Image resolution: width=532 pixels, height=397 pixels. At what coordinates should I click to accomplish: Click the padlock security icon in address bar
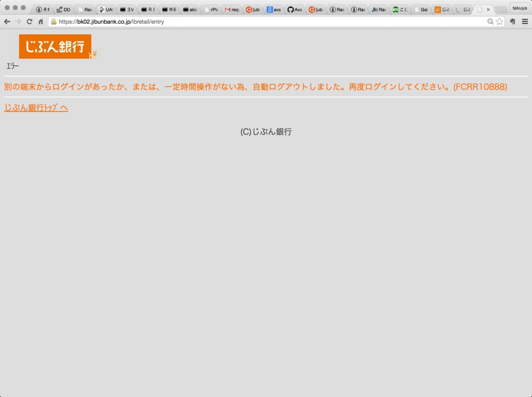pyautogui.click(x=54, y=21)
